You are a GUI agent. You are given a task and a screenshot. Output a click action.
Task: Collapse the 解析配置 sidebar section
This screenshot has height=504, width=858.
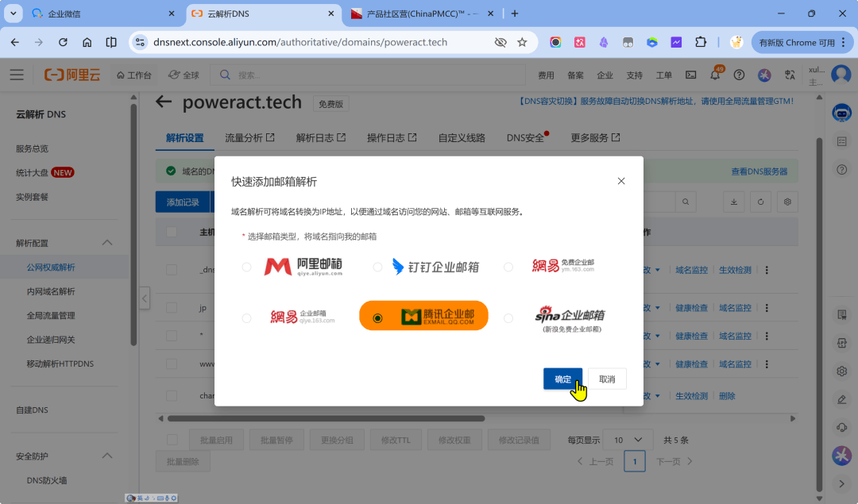pyautogui.click(x=107, y=243)
